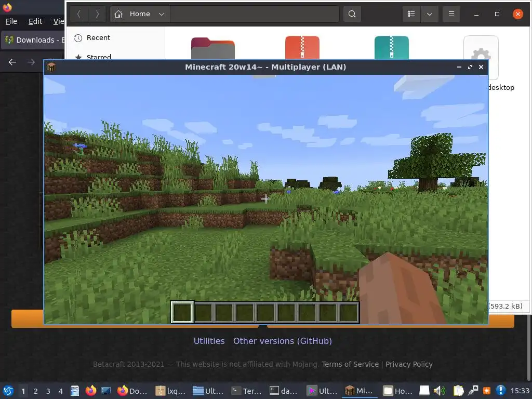This screenshot has height=399, width=532.
Task: Open Other versions (GitHub) link
Action: coord(282,341)
